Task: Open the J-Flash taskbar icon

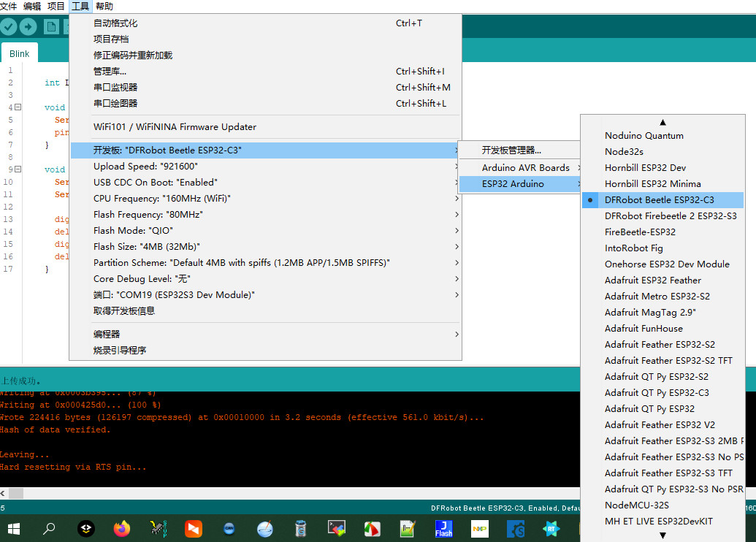Action: 443,529
